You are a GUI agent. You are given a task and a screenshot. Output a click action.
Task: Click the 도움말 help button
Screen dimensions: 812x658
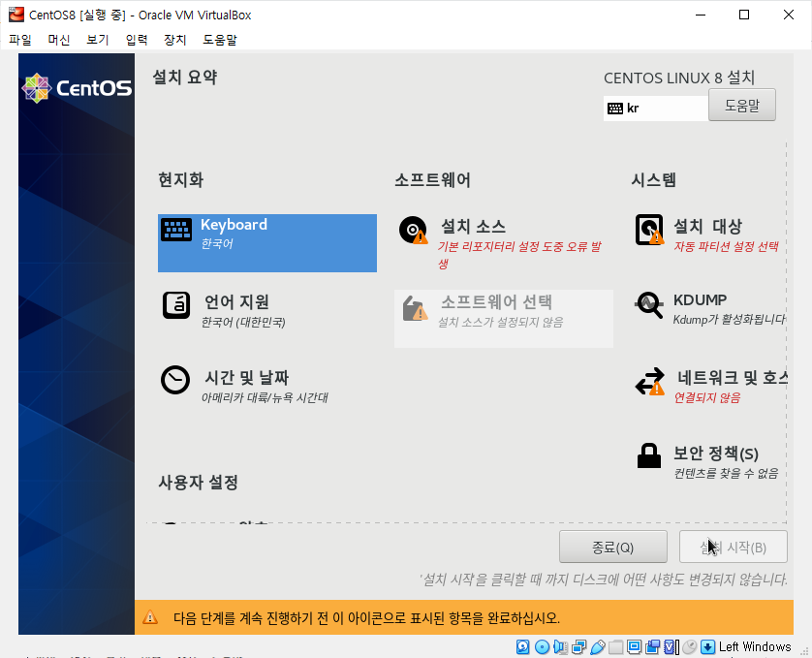(x=741, y=106)
